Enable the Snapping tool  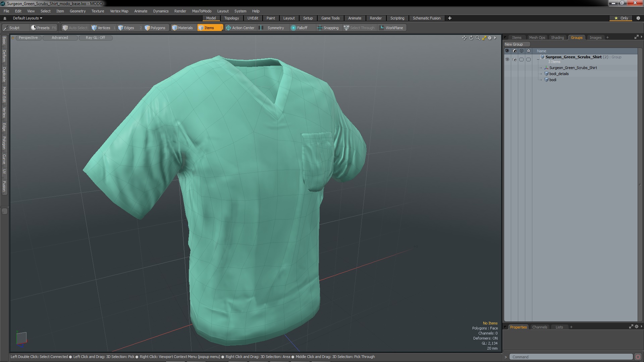tap(328, 28)
